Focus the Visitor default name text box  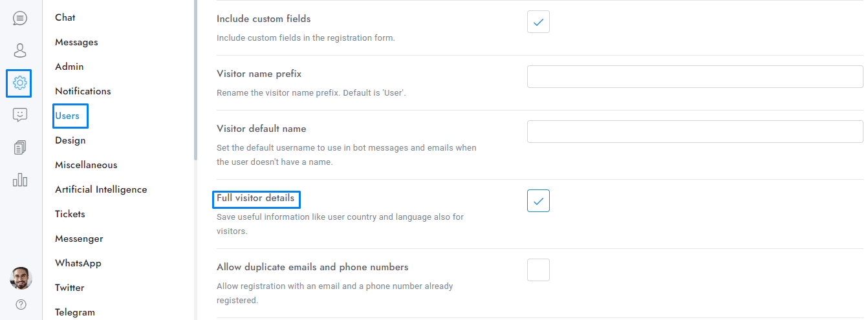pos(695,131)
